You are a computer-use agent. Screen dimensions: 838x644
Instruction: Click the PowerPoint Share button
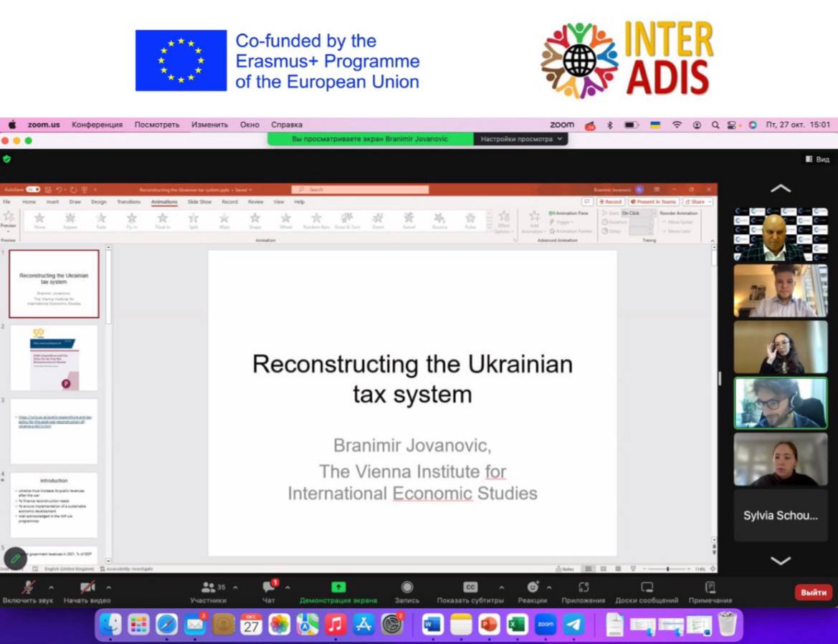[x=697, y=202]
